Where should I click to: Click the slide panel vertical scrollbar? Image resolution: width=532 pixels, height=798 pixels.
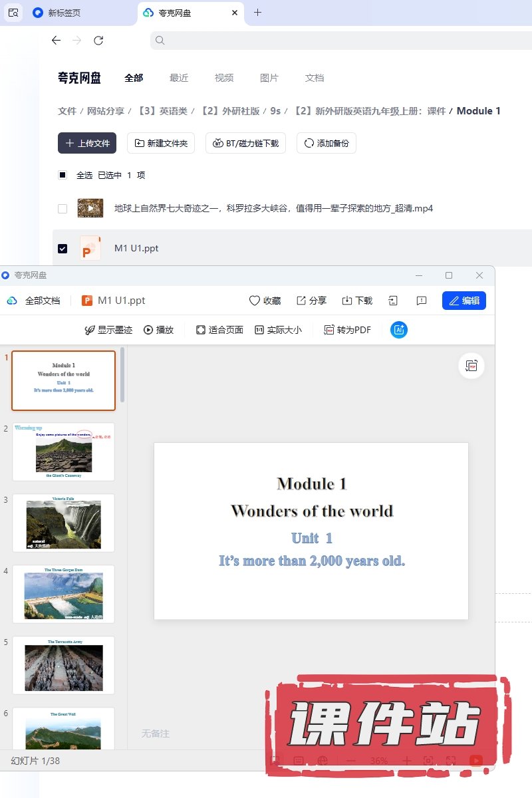click(x=122, y=376)
